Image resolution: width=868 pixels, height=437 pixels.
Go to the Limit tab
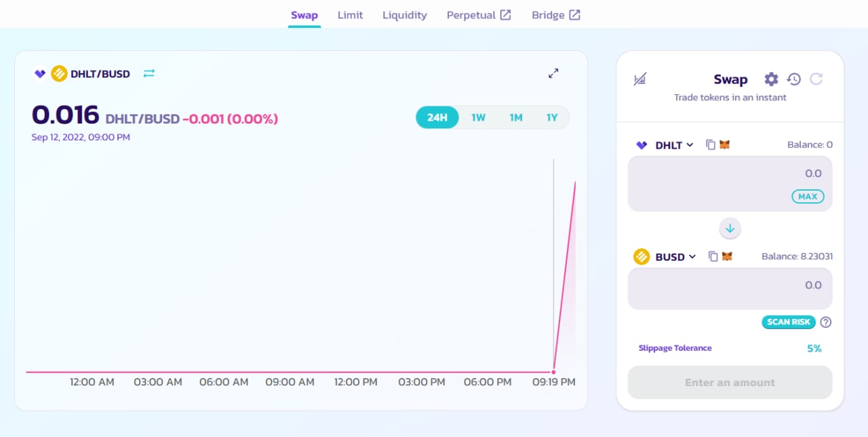click(x=350, y=15)
